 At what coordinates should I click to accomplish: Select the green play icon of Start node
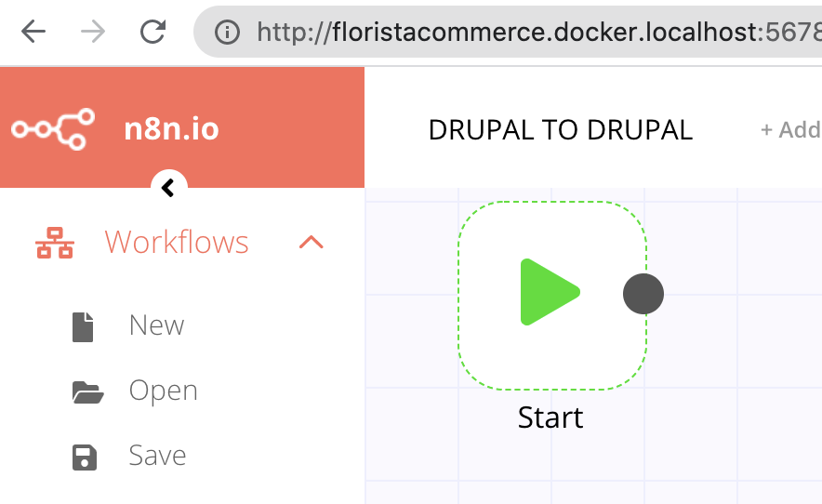550,292
